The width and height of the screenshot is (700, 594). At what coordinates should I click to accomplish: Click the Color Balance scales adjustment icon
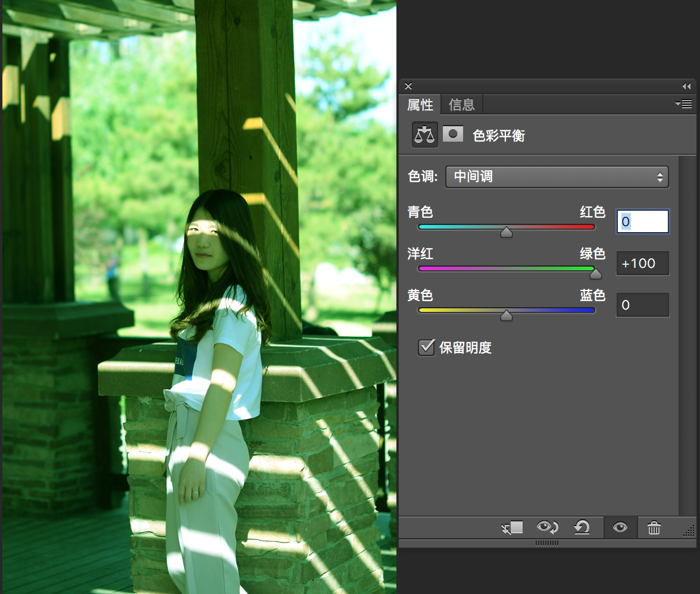424,135
